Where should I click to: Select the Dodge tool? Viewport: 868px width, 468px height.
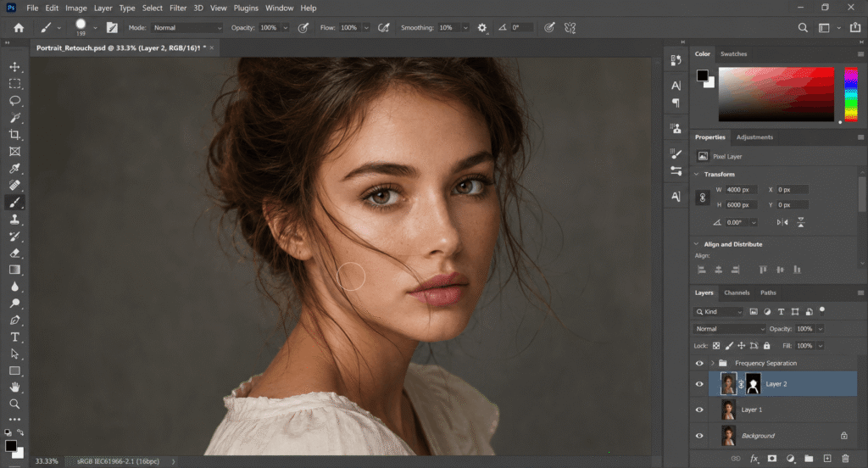(x=15, y=304)
